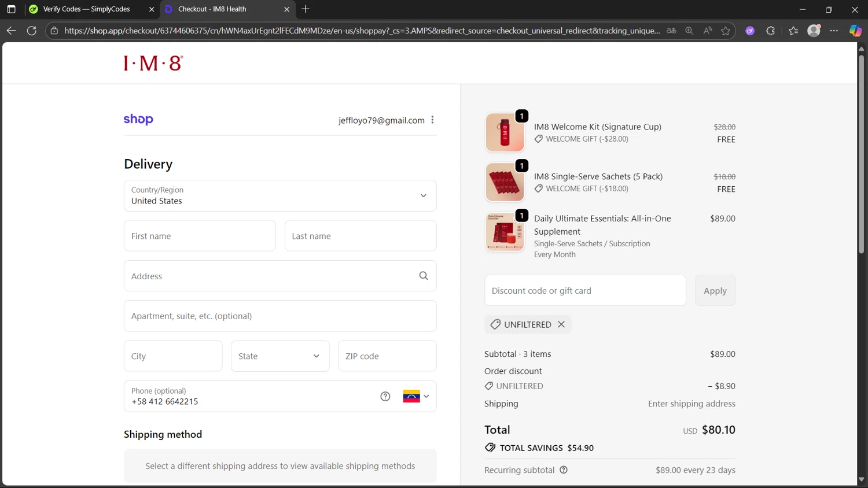Image resolution: width=868 pixels, height=488 pixels.
Task: Click into the Address field
Action: pos(280,276)
